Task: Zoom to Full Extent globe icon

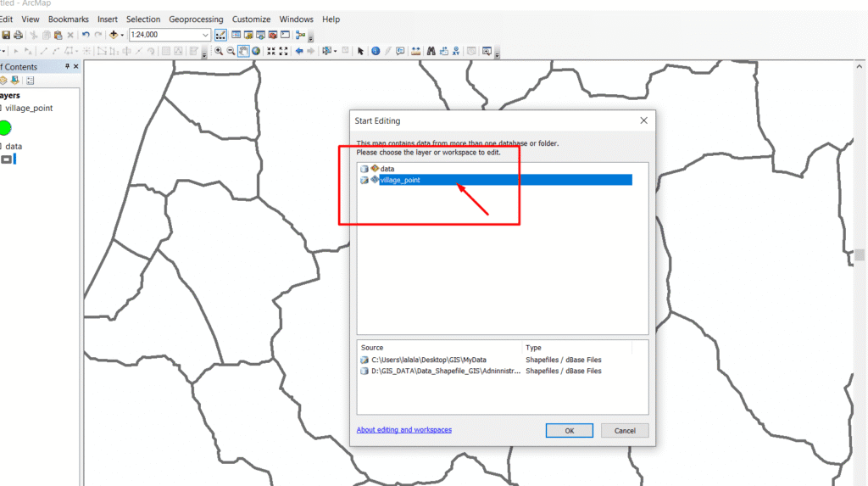Action: (256, 51)
